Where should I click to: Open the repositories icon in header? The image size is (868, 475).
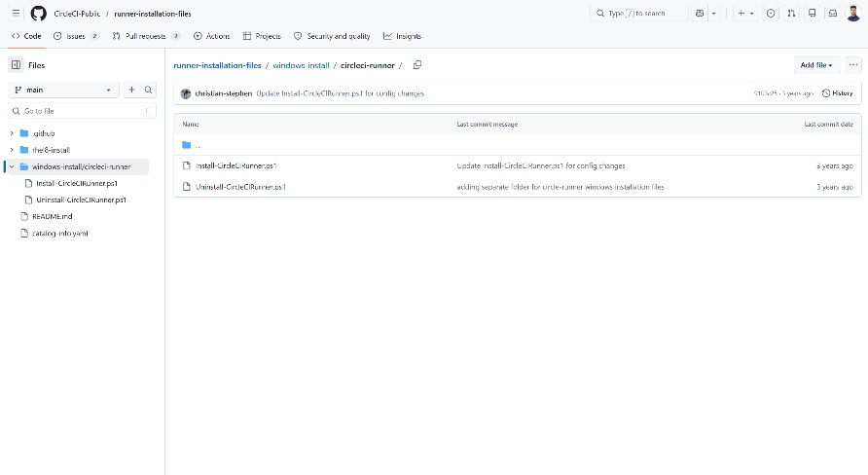click(813, 14)
